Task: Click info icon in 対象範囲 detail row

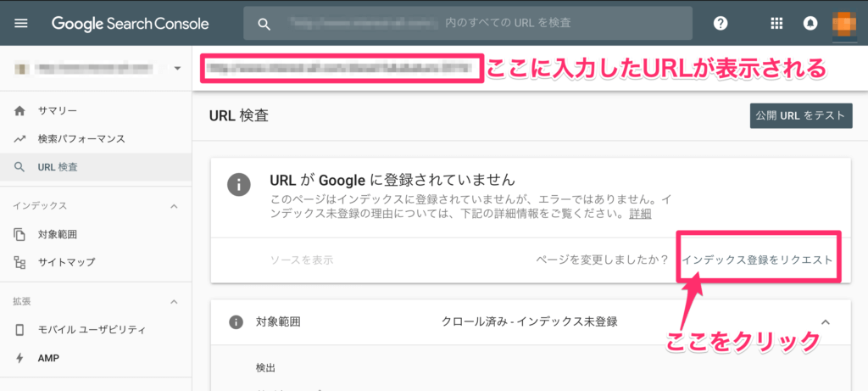Action: click(236, 321)
